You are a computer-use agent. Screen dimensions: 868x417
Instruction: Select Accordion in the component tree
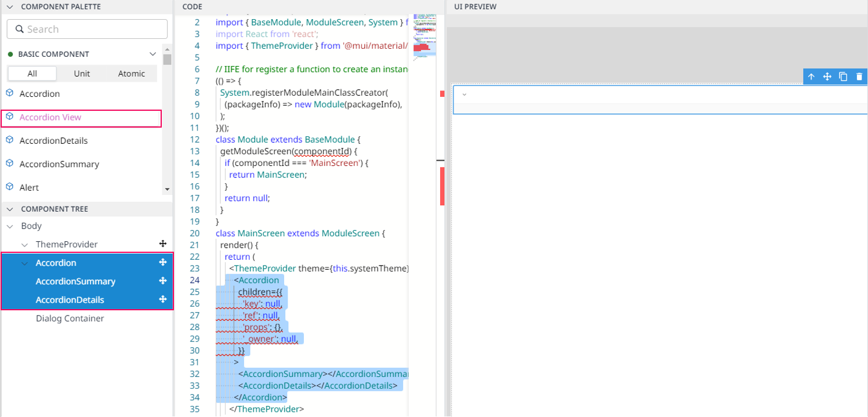[x=56, y=263]
